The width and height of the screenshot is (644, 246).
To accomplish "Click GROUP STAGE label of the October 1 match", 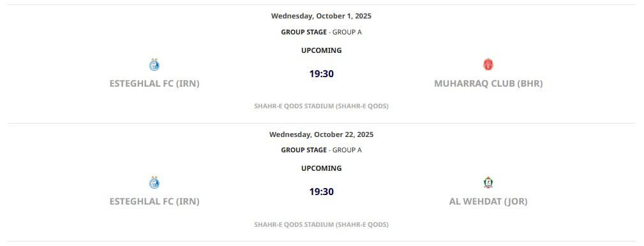I will [x=304, y=32].
